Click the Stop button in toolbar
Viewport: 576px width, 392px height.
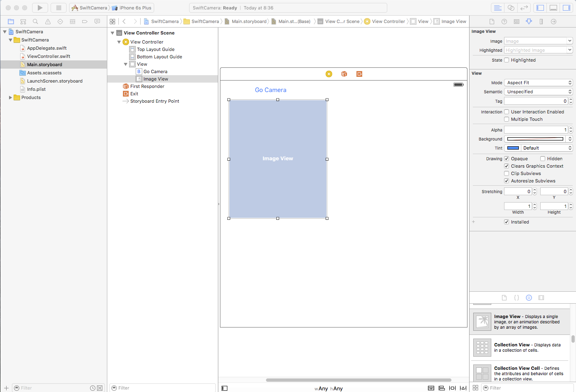point(58,8)
